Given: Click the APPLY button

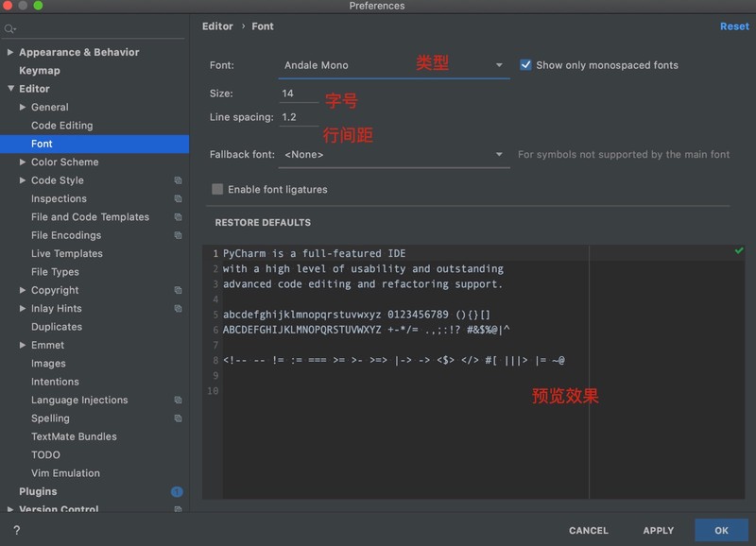Looking at the screenshot, I should click(x=658, y=530).
